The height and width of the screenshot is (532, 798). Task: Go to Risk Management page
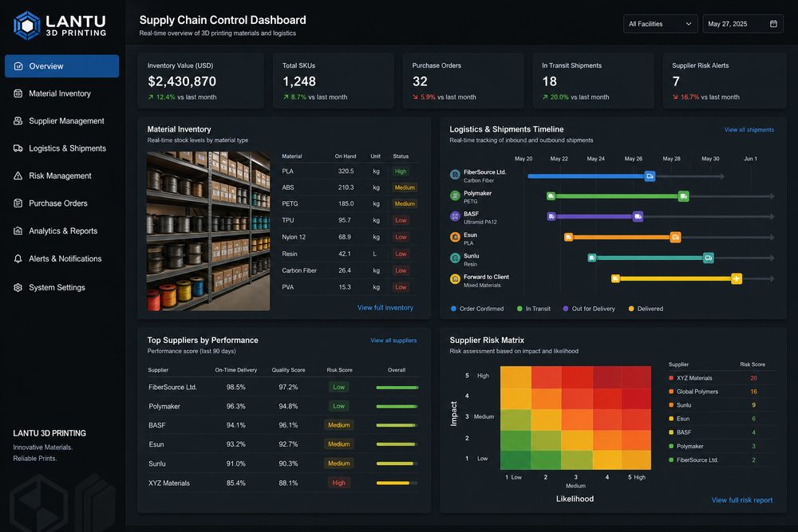pos(61,176)
